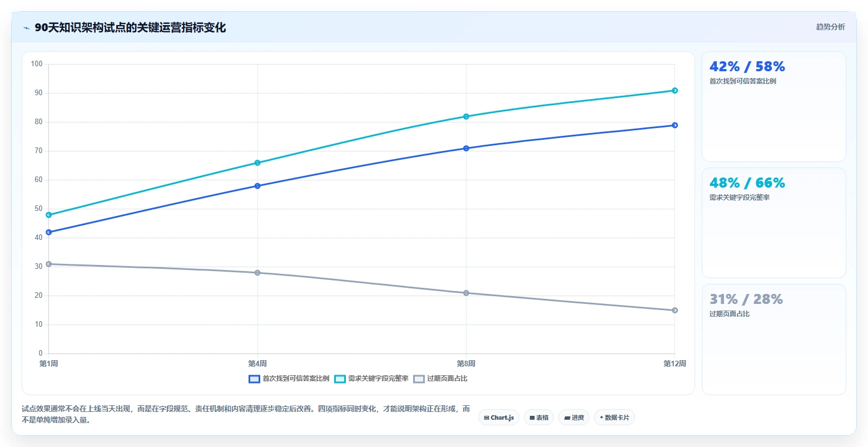Toggle the 首次找到可信答案比例 legend swatch
The width and height of the screenshot is (868, 447).
pyautogui.click(x=254, y=379)
